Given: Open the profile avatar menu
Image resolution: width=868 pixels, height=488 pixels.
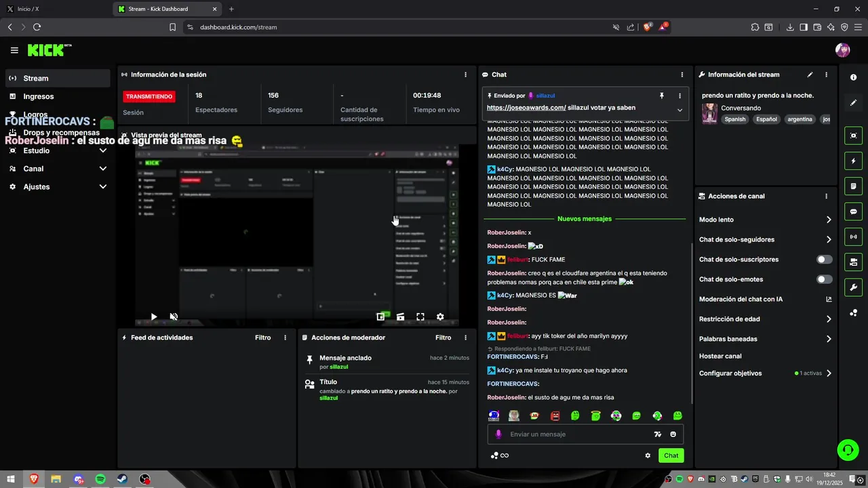Looking at the screenshot, I should 842,50.
